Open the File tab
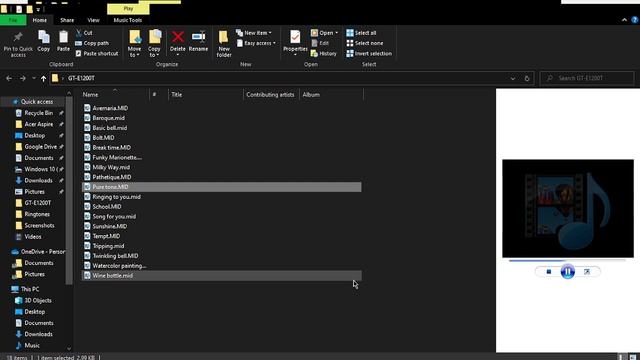 tap(13, 20)
